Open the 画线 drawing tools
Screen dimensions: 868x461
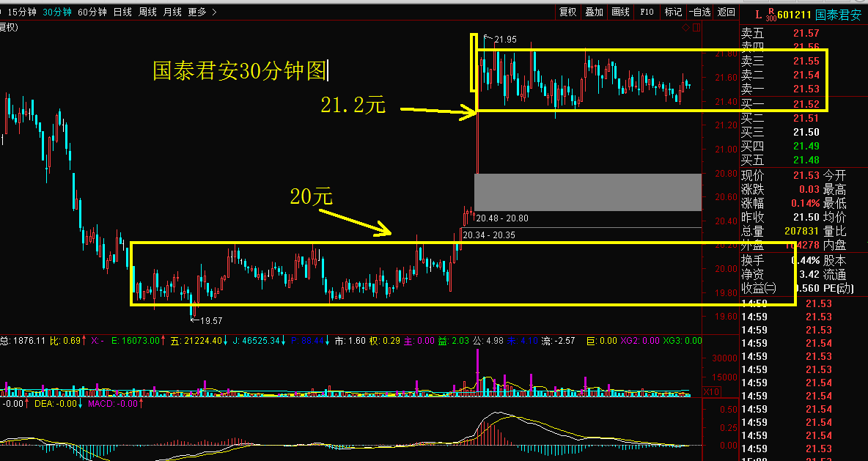621,12
